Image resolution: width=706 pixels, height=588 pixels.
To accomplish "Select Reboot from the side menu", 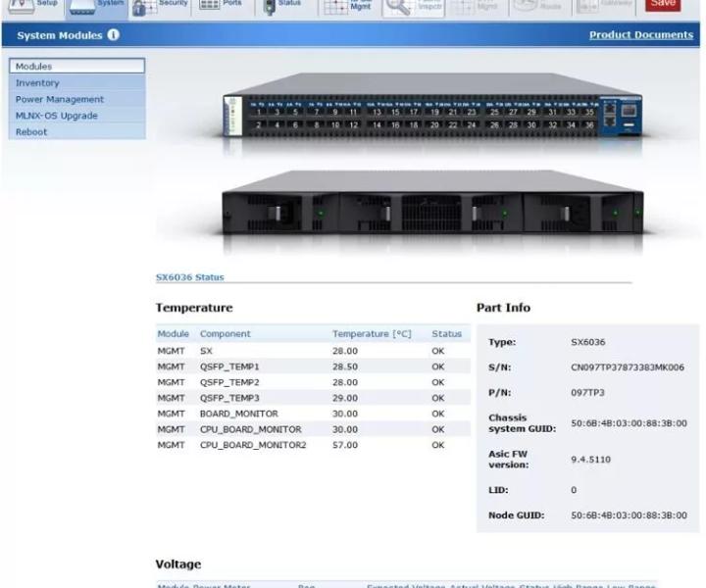I will [x=77, y=132].
